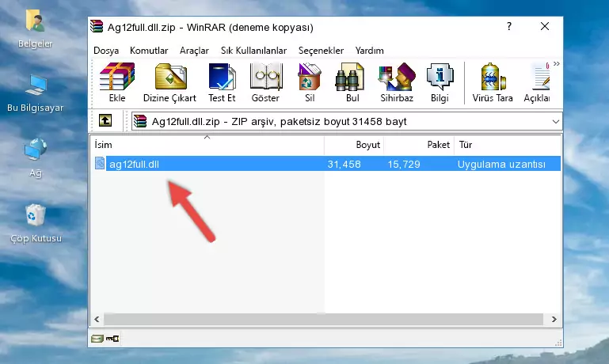
Task: Click the horizontal scrollbar track
Action: pyautogui.click(x=323, y=320)
